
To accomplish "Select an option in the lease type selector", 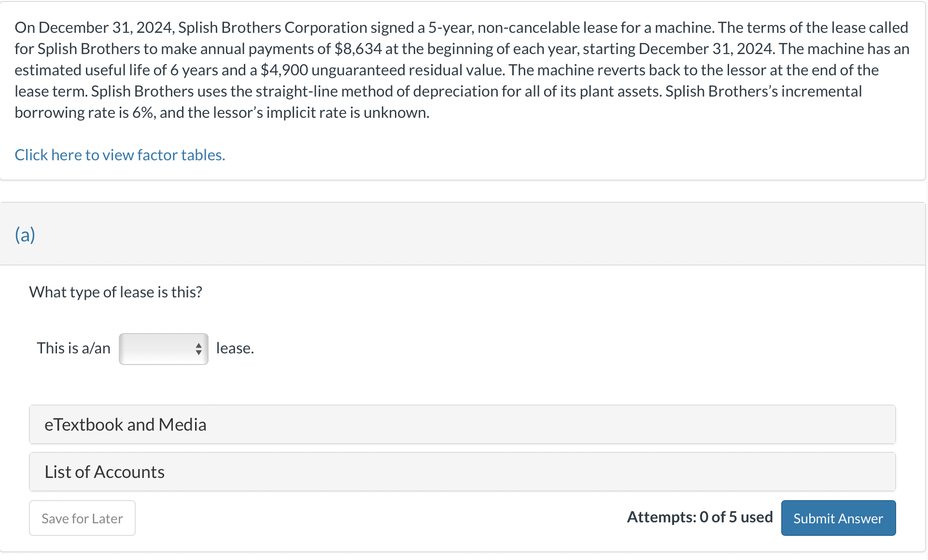I will tap(163, 349).
